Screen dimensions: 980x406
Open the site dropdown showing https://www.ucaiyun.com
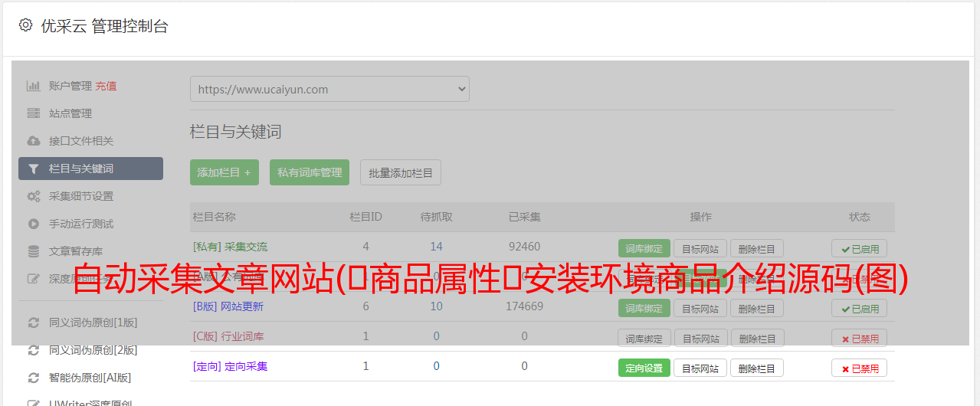point(329,89)
